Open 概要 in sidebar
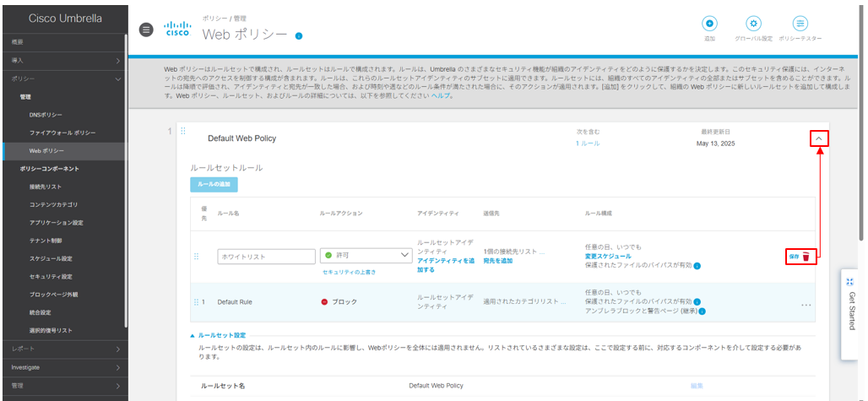This screenshot has height=401, width=868. point(63,42)
